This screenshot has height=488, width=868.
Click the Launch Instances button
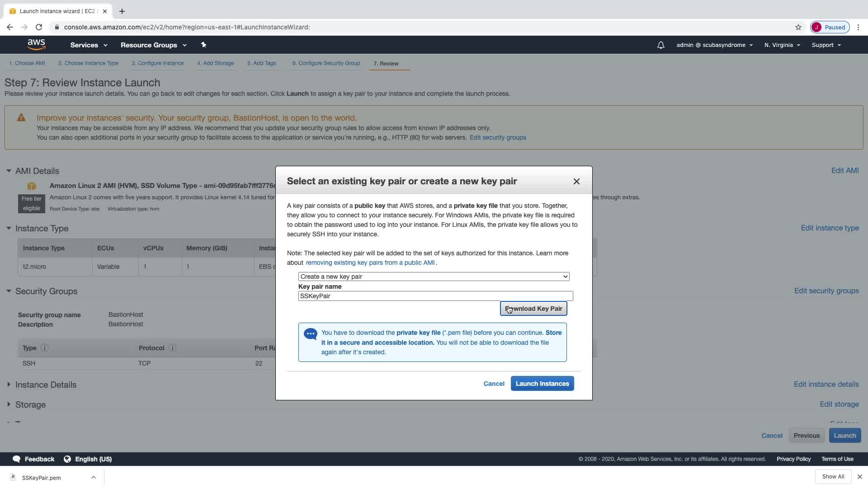[x=542, y=384]
